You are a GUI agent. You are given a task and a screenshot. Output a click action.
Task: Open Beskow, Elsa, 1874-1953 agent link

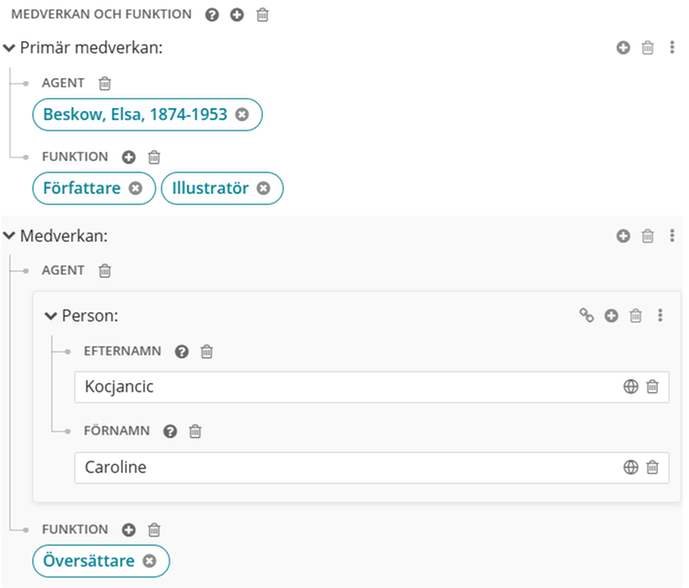[x=134, y=115]
